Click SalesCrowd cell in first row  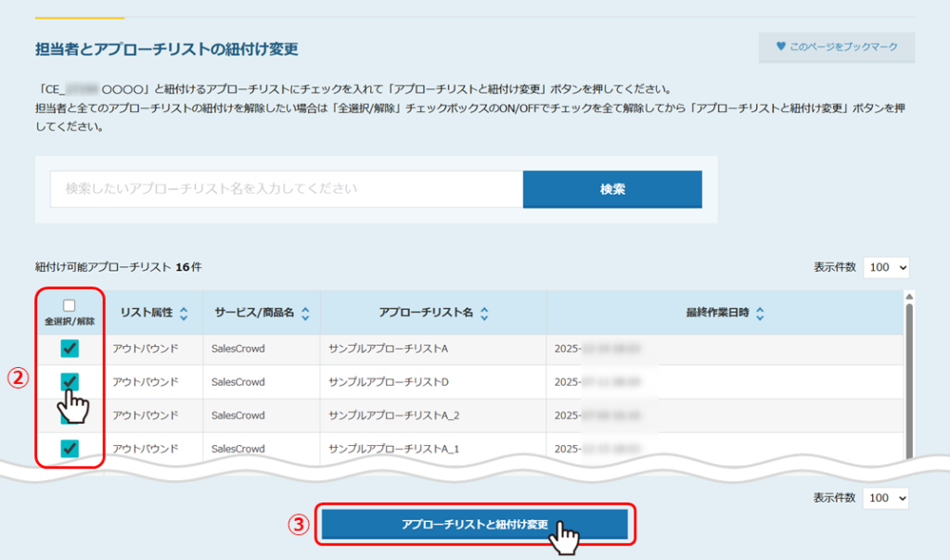(x=238, y=349)
